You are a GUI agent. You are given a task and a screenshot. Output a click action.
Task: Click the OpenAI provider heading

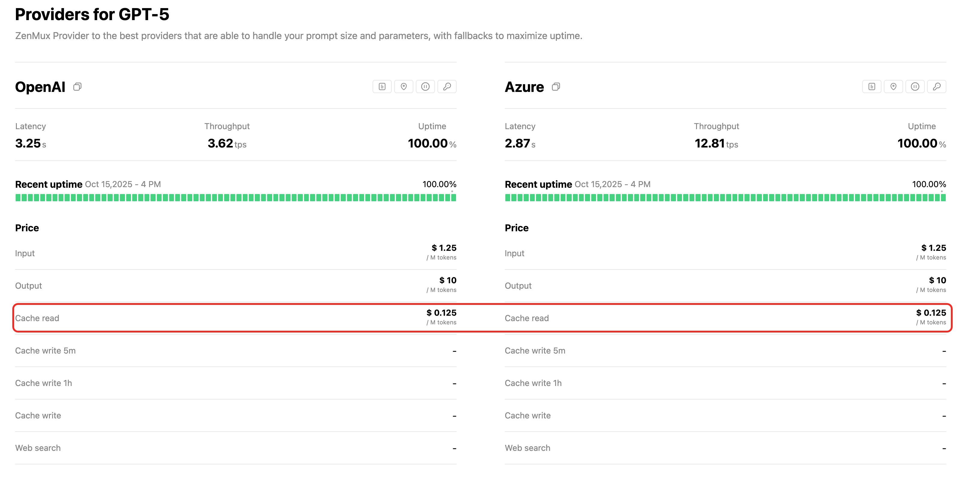tap(40, 87)
